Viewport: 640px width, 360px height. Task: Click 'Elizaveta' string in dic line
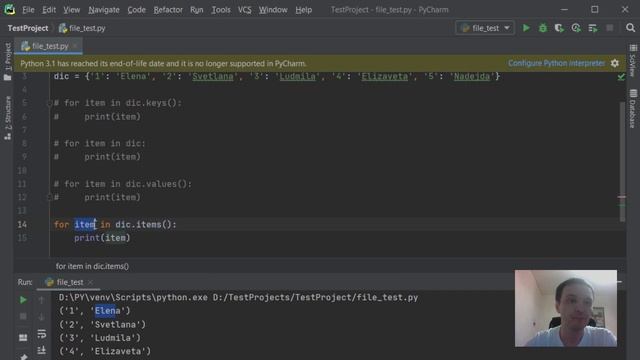coord(384,76)
